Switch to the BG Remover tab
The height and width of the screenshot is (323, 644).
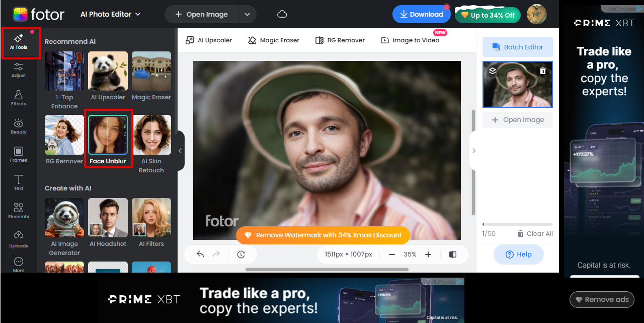tap(340, 40)
